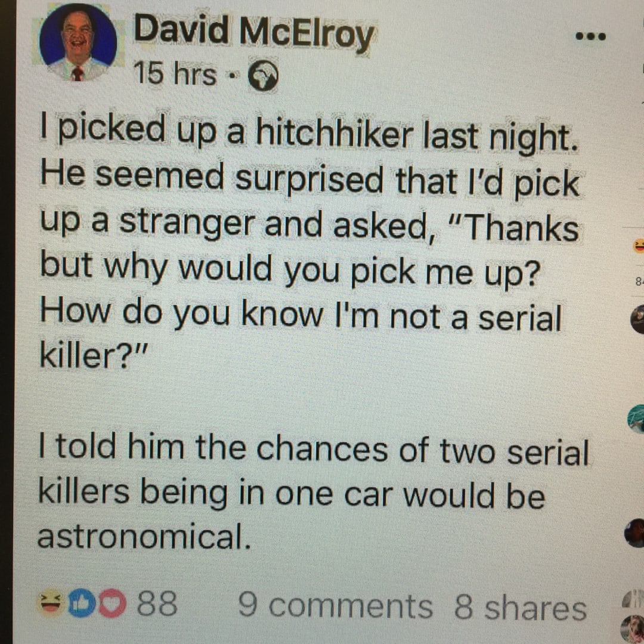Open the 9 comments link
Image resolution: width=644 pixels, height=644 pixels.
click(335, 606)
